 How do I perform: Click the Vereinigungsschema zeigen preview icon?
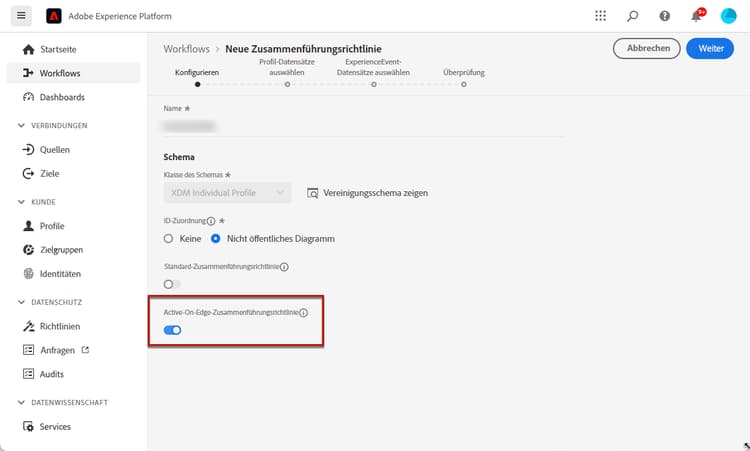tap(312, 193)
